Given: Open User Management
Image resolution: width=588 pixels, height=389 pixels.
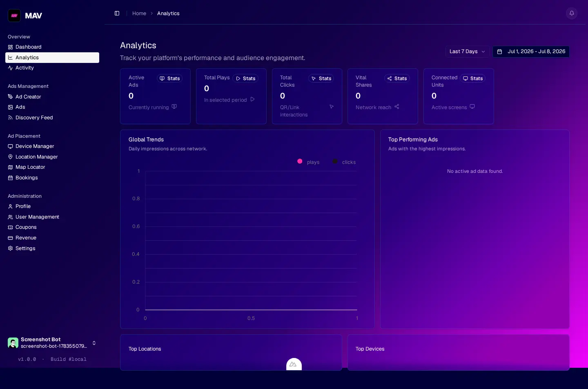Looking at the screenshot, I should [x=52, y=217].
